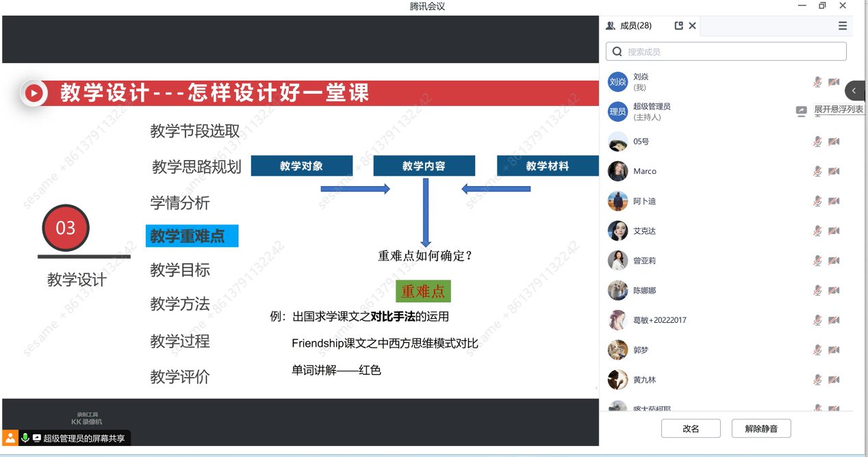Image resolution: width=868 pixels, height=457 pixels.
Task: Click 郭梦's avatar thumbnail
Action: click(x=617, y=350)
